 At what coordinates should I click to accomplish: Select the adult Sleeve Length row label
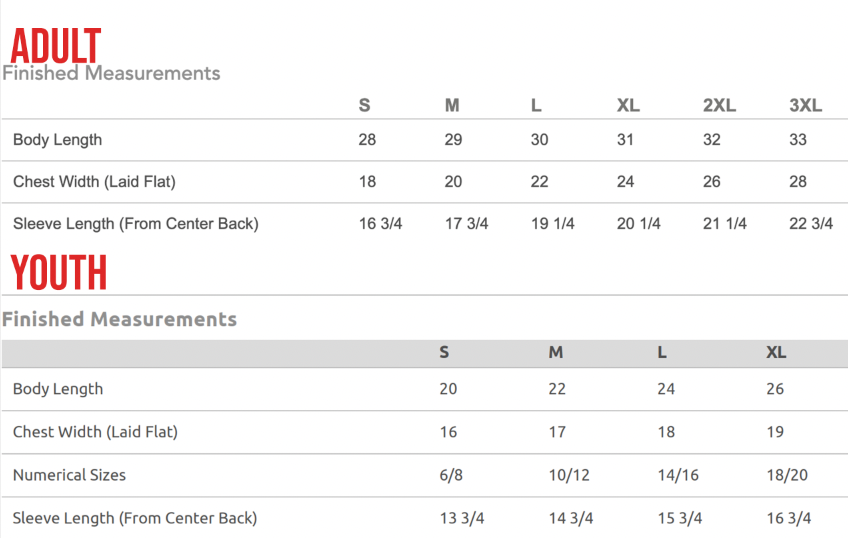tap(136, 224)
